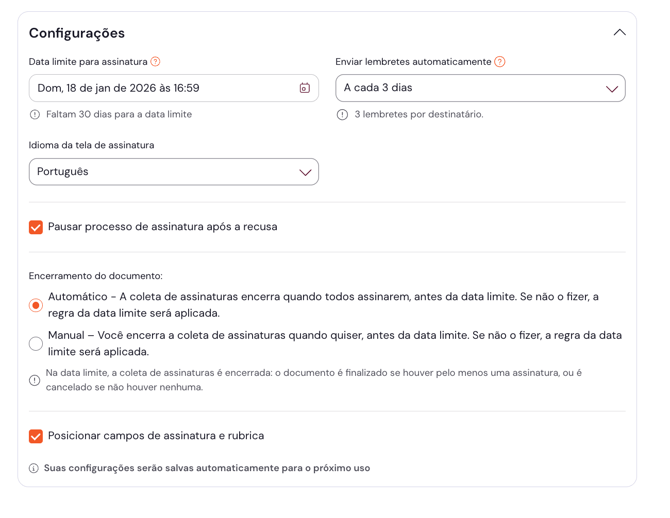Click the Configurações section heading
The height and width of the screenshot is (518, 670).
pos(77,33)
